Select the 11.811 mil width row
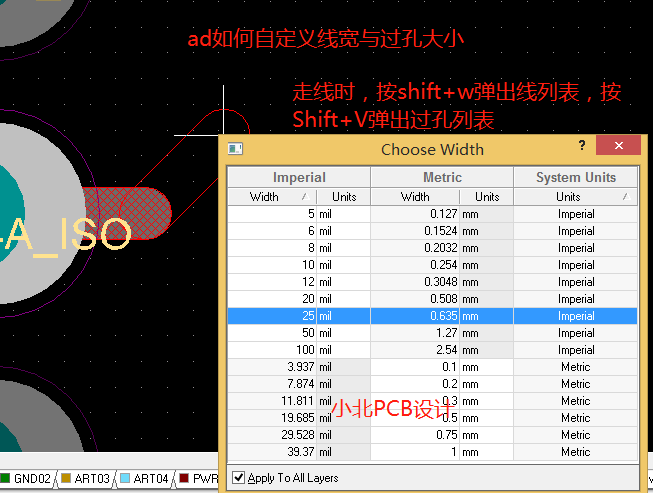The image size is (653, 493). pyautogui.click(x=432, y=401)
